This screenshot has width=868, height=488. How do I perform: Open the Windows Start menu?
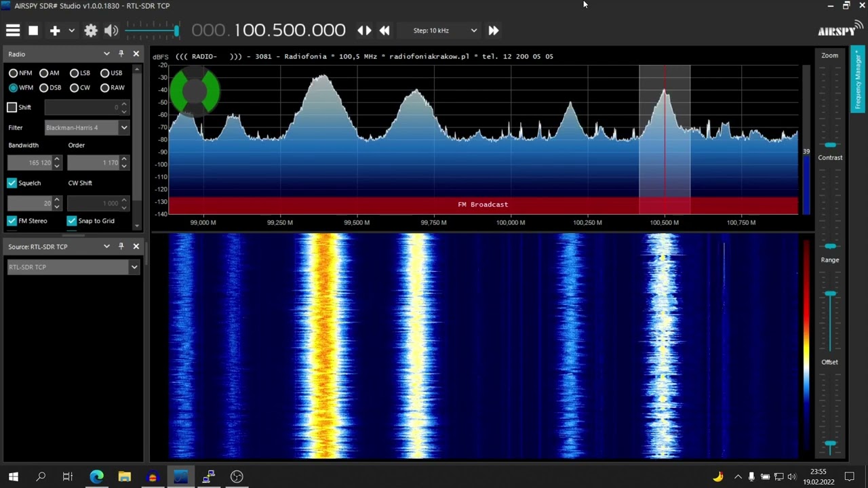(13, 476)
